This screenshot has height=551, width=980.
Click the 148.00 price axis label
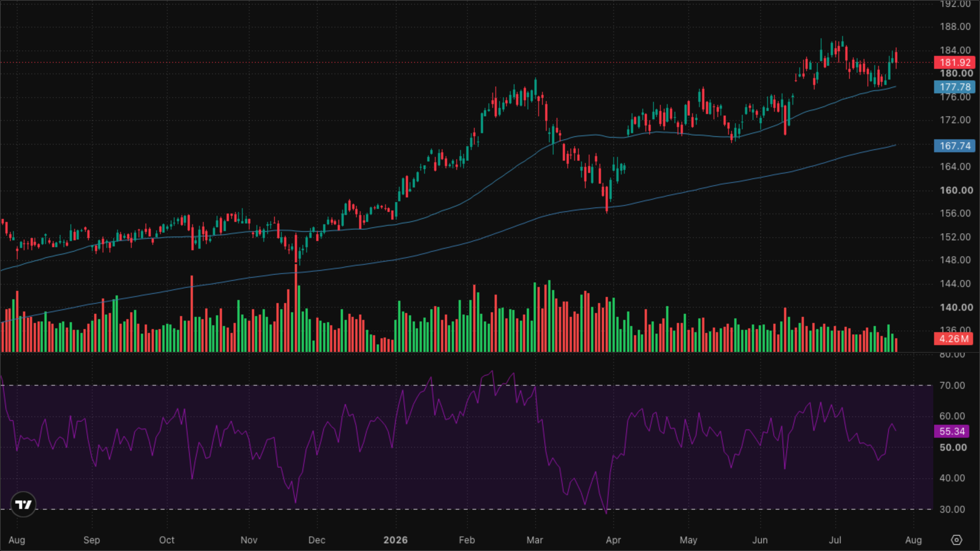(x=955, y=260)
